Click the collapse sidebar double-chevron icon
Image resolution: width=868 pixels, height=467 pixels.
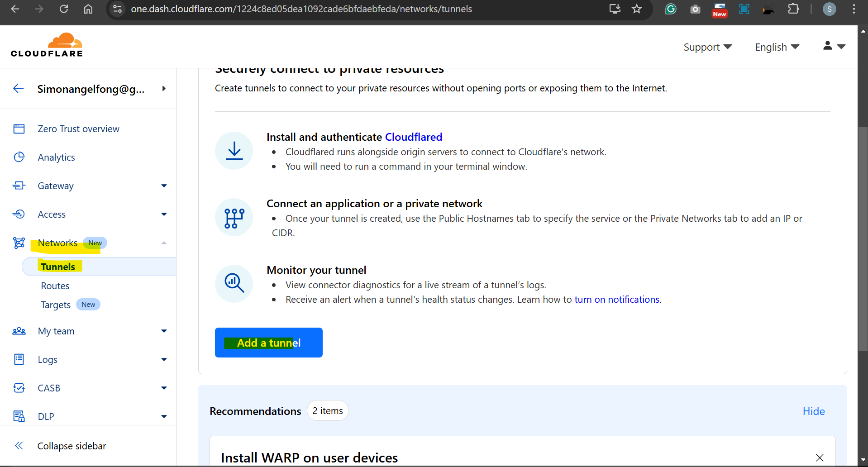point(19,446)
